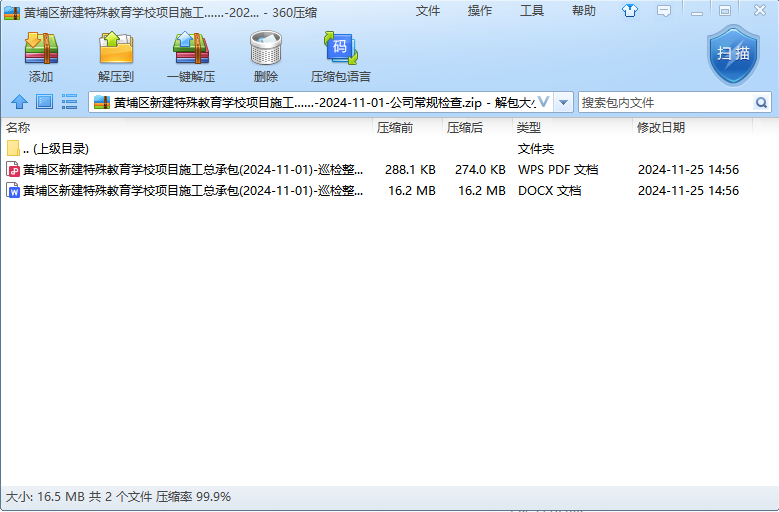Click the 一键解压 (One-click extract) icon
This screenshot has height=512, width=779.
[x=190, y=57]
